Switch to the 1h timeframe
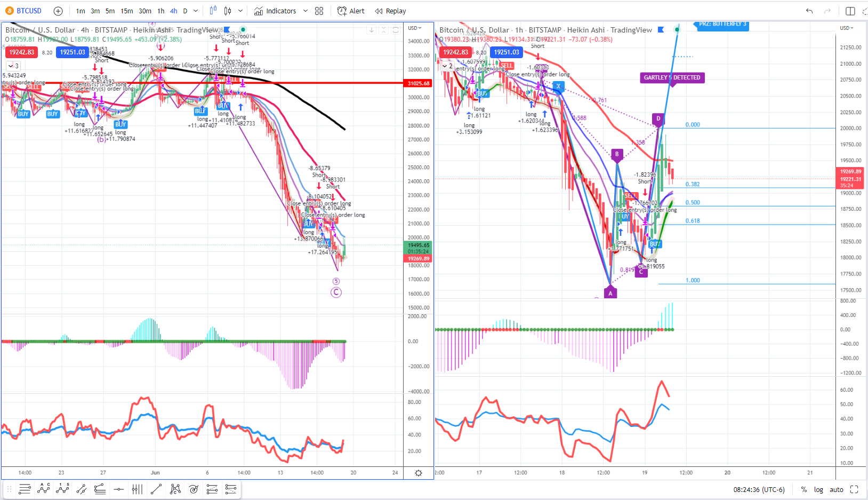868x500 pixels. pyautogui.click(x=161, y=11)
